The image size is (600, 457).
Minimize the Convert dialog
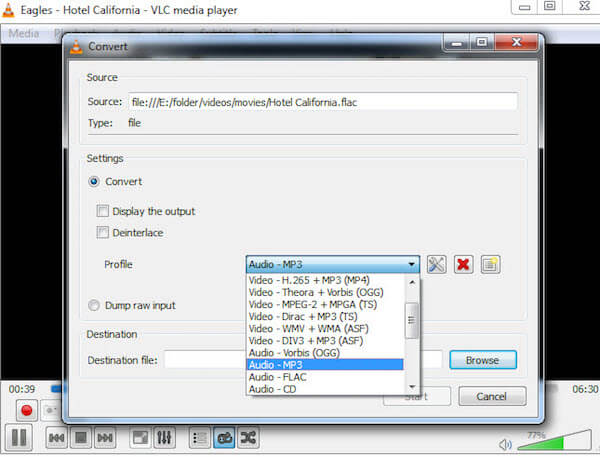pyautogui.click(x=457, y=43)
